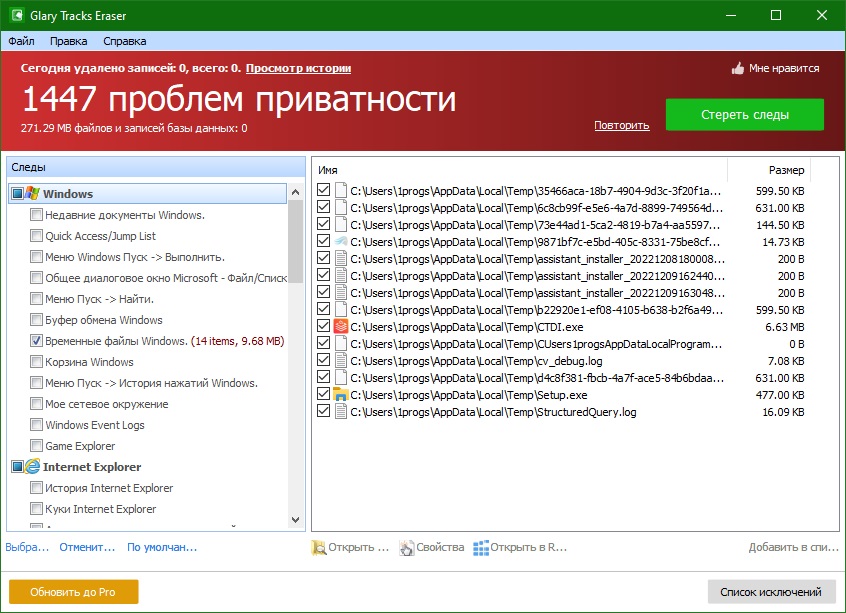Click the Setup.exe file icon
Screen dimensions: 846x613
341,394
